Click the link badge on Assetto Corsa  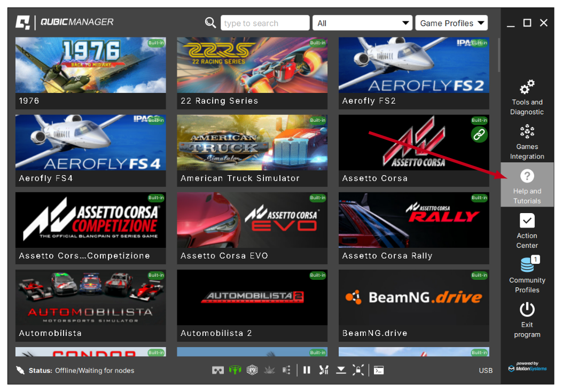(479, 135)
